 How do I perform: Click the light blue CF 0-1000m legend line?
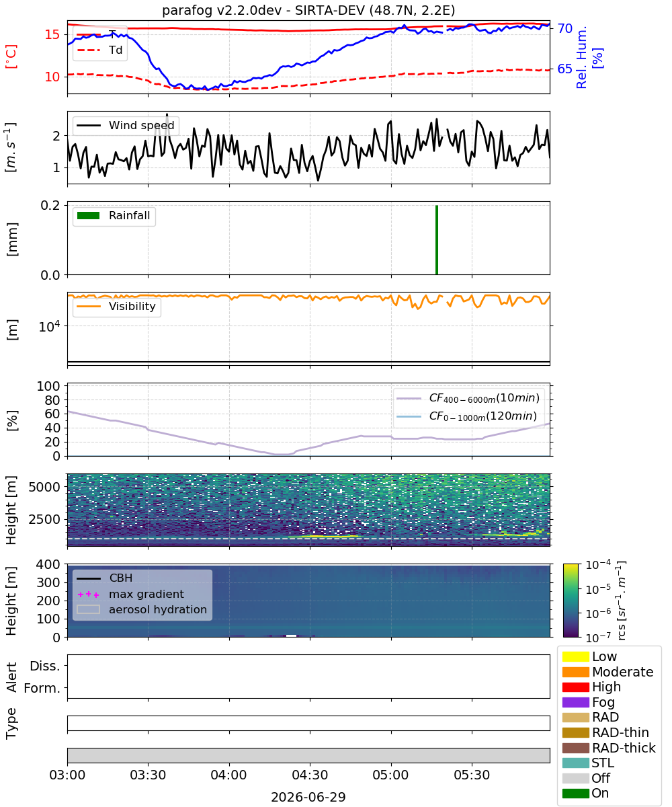pos(408,416)
